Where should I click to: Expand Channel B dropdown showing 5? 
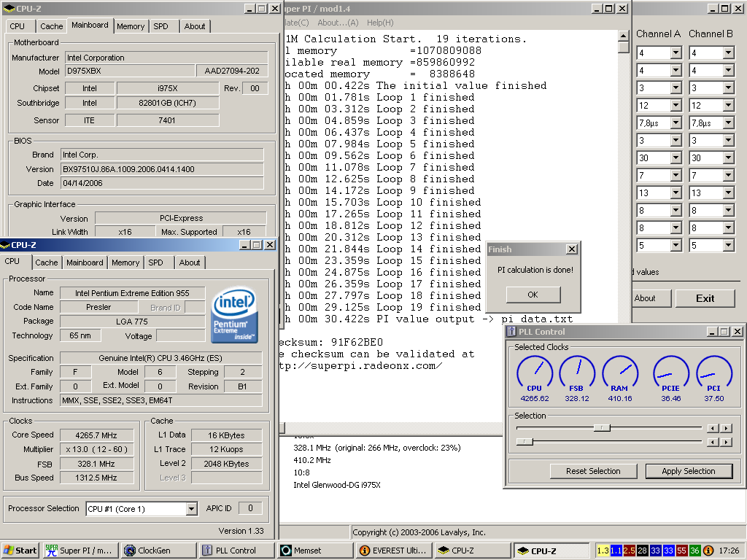728,246
